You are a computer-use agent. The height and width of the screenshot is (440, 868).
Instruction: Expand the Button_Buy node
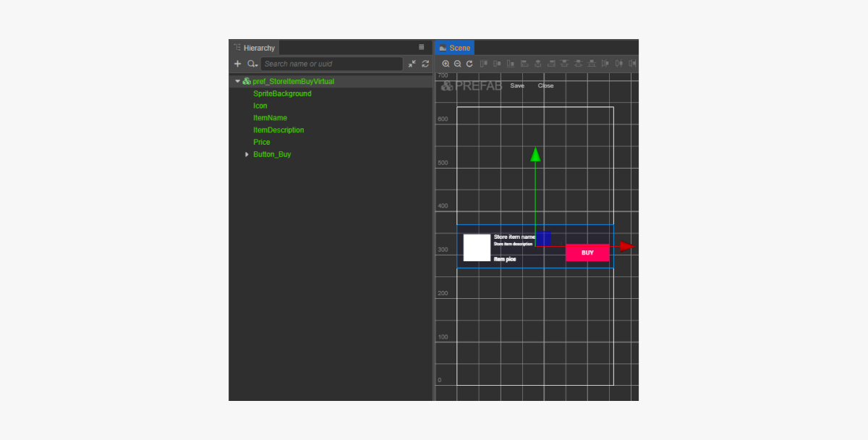(247, 154)
